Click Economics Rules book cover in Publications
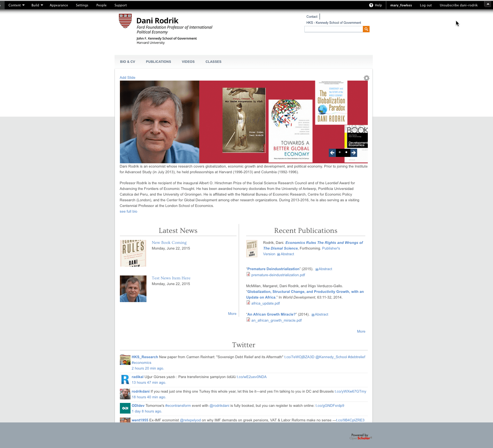Screen dimensions: 493x448 click(252, 248)
